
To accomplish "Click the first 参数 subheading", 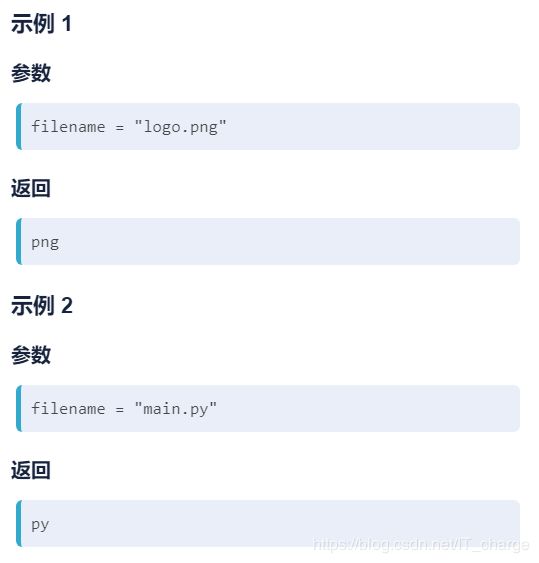I will coord(31,73).
